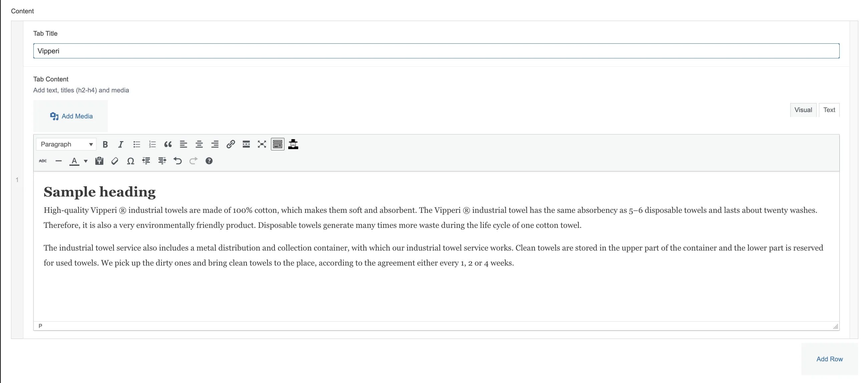868x383 pixels.
Task: Insert a special character
Action: (131, 161)
